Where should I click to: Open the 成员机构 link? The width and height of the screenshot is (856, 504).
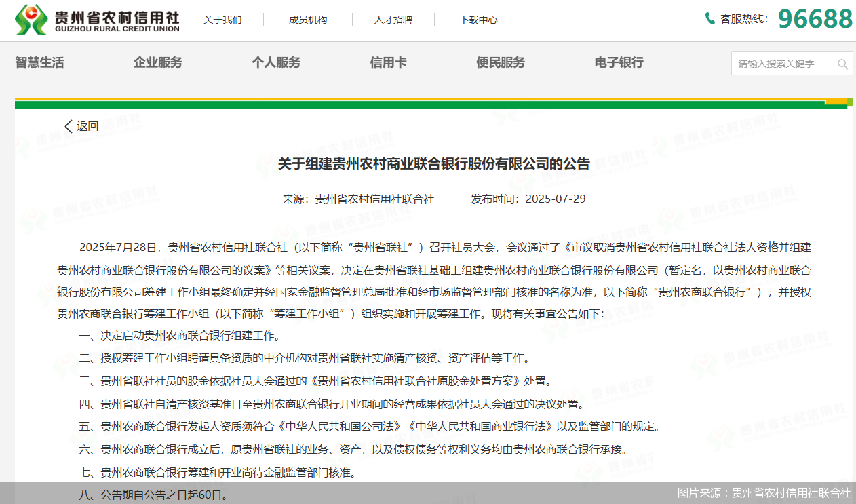308,20
